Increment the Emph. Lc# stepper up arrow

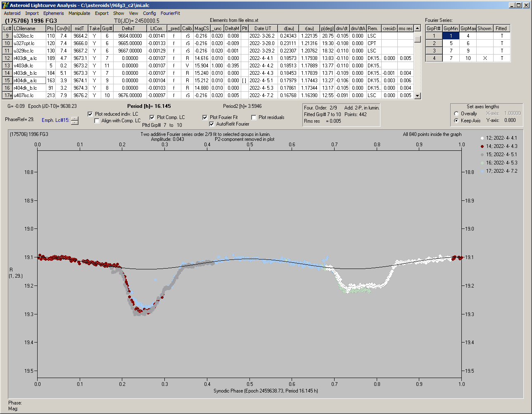(x=74, y=119)
